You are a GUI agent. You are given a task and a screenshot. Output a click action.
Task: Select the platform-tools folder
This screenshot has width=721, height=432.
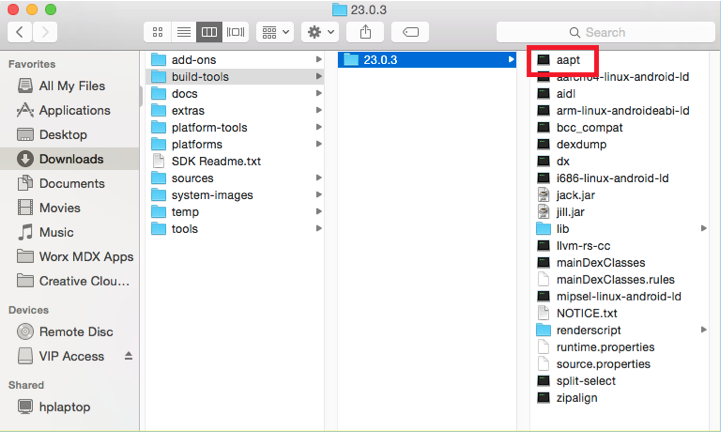(235, 127)
